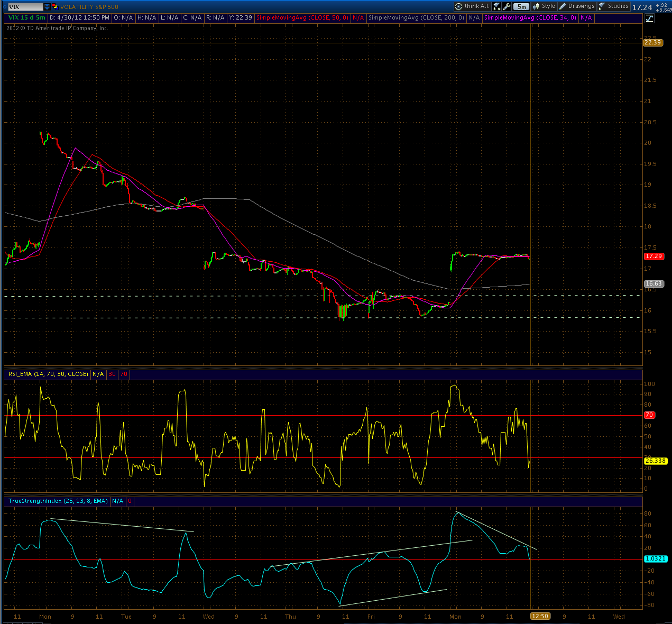Viewport: 672px width, 624px height.
Task: Click the TrueStrengthIndex (25, 13, 8, EMA) label
Action: (58, 501)
